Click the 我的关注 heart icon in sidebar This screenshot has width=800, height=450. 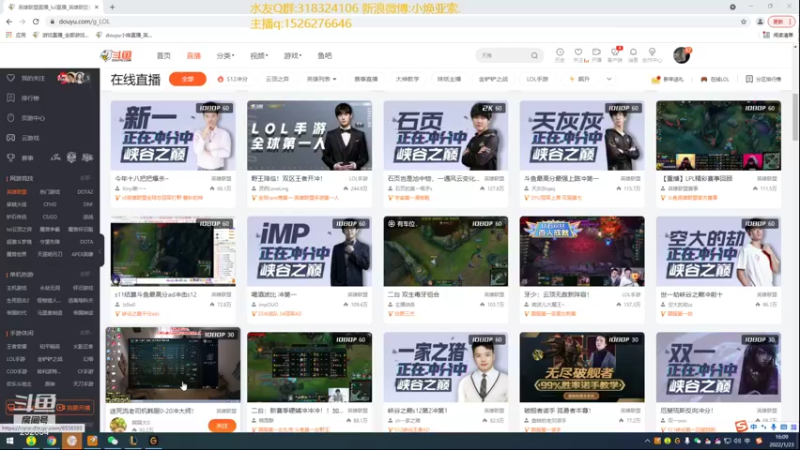(11, 78)
